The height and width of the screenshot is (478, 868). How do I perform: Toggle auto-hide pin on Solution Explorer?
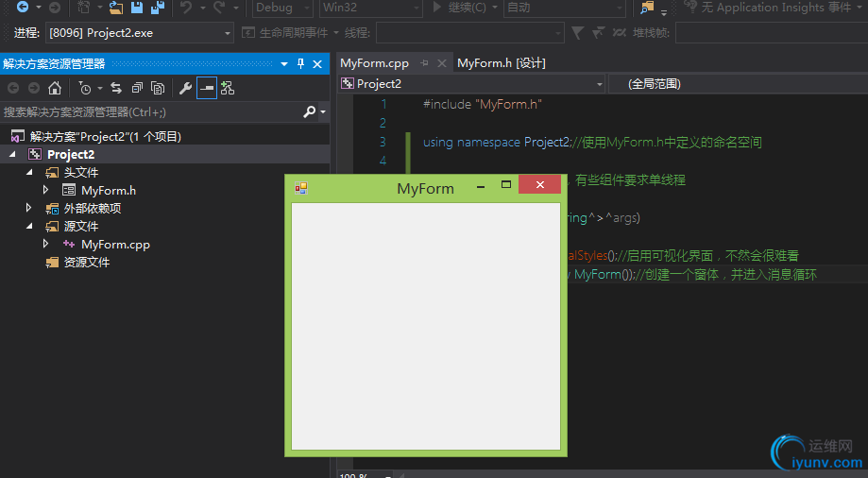click(x=300, y=63)
